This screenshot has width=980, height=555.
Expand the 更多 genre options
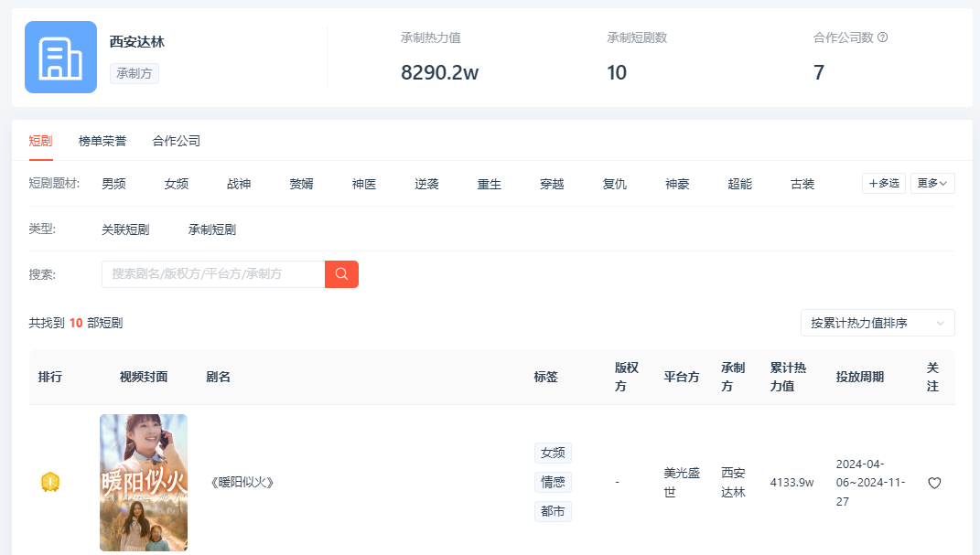tap(932, 184)
